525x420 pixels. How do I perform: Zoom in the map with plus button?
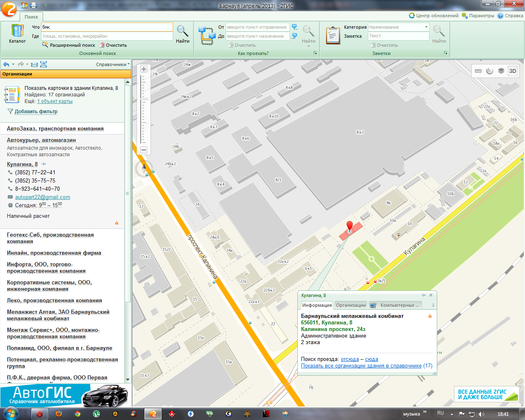[144, 69]
